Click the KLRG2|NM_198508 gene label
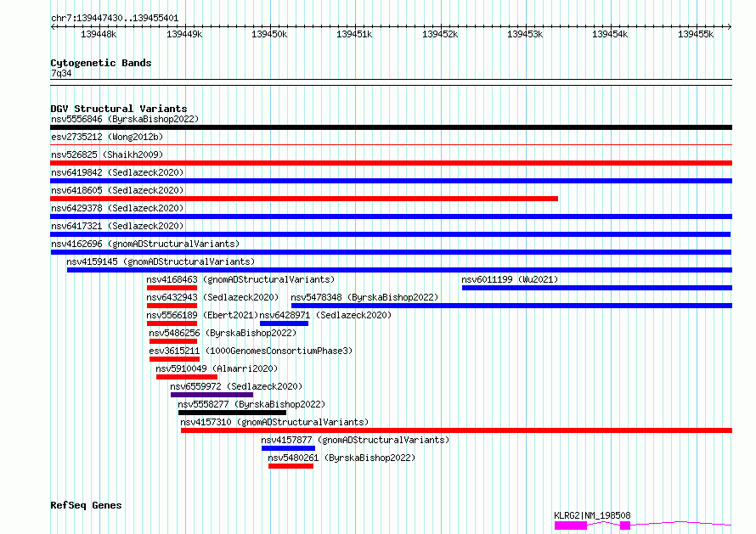 593,515
